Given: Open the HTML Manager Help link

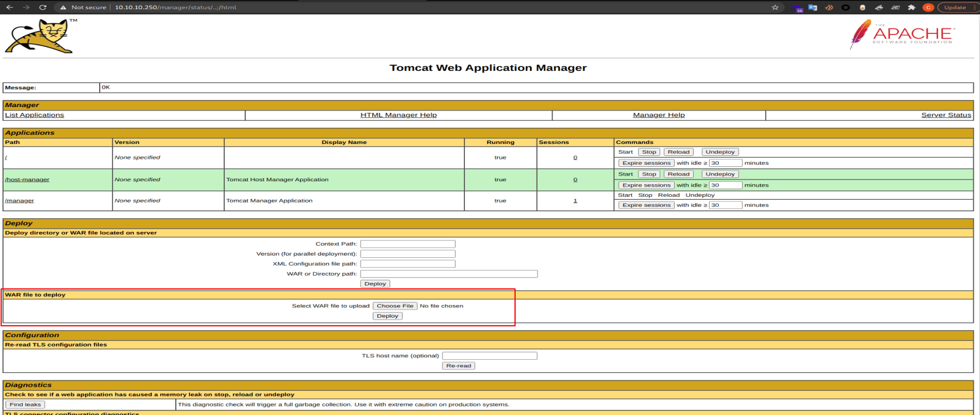Looking at the screenshot, I should (x=399, y=115).
